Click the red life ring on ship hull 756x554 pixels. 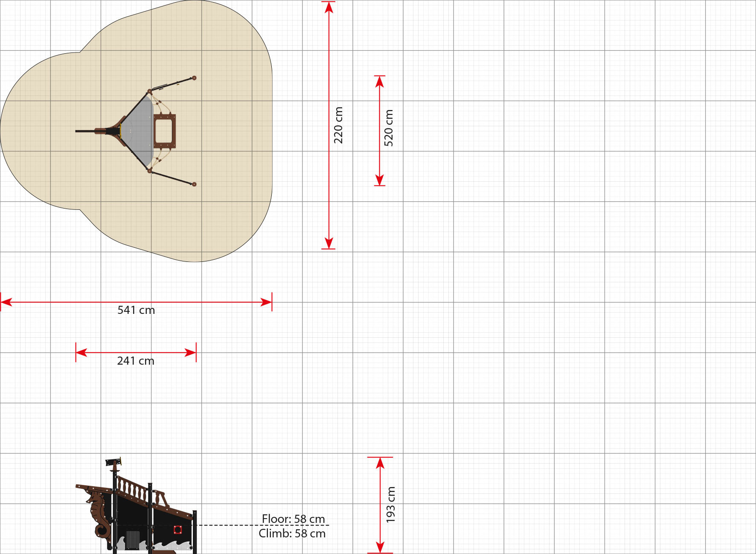pos(177,530)
